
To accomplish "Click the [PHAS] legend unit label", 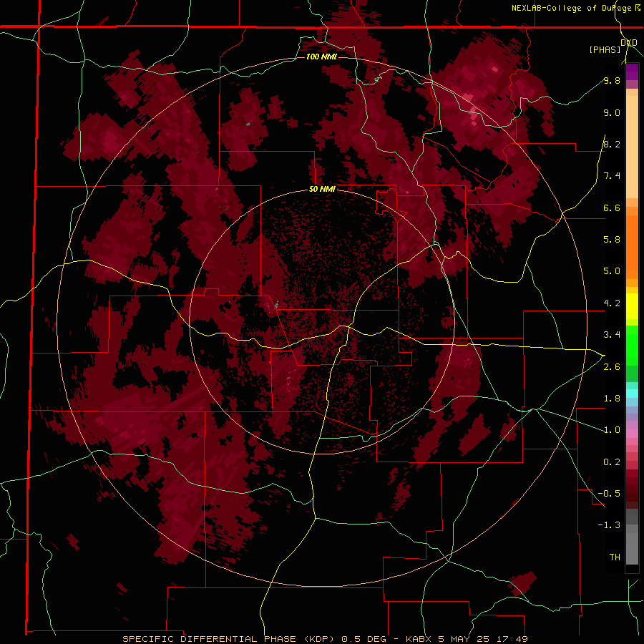I will tap(605, 49).
